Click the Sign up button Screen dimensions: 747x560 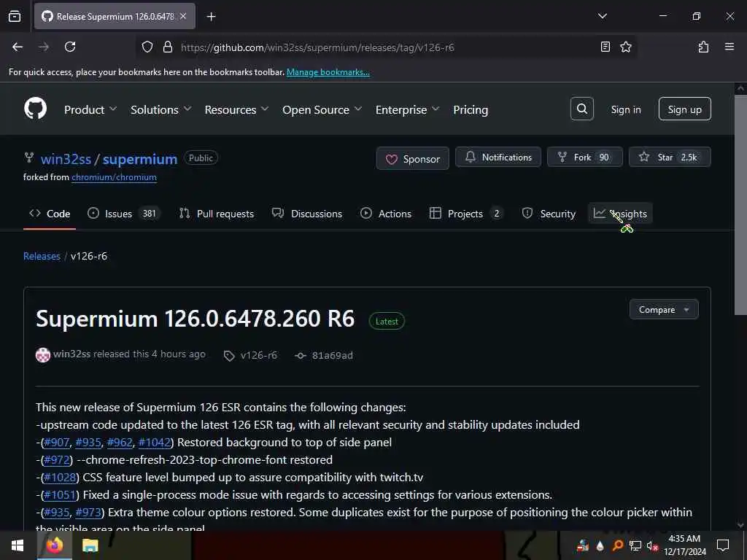click(x=684, y=109)
